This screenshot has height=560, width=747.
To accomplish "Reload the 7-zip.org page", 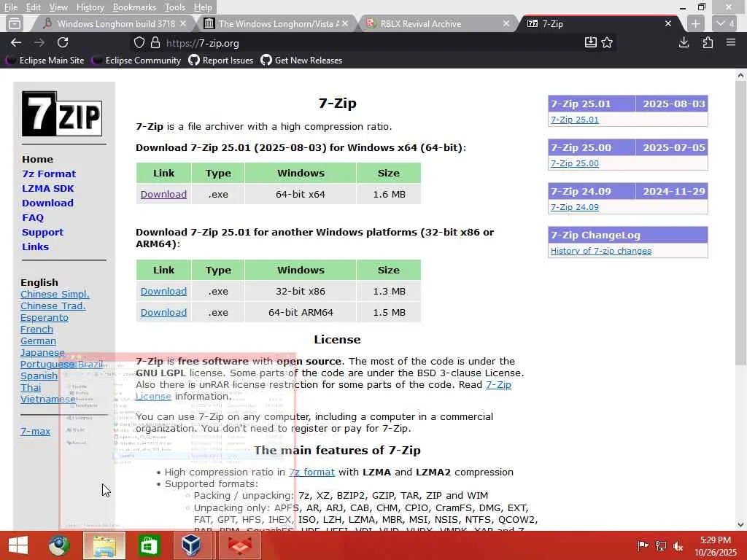I will tap(63, 43).
